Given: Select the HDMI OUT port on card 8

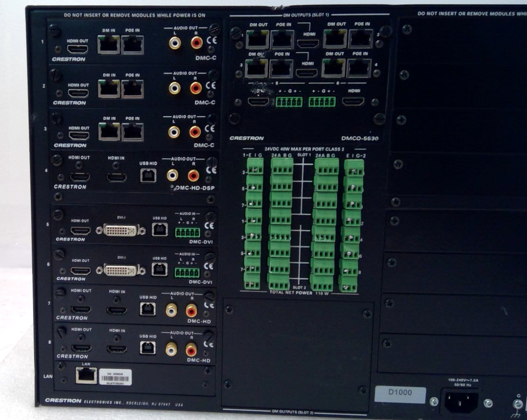Looking at the screenshot, I should [81, 349].
